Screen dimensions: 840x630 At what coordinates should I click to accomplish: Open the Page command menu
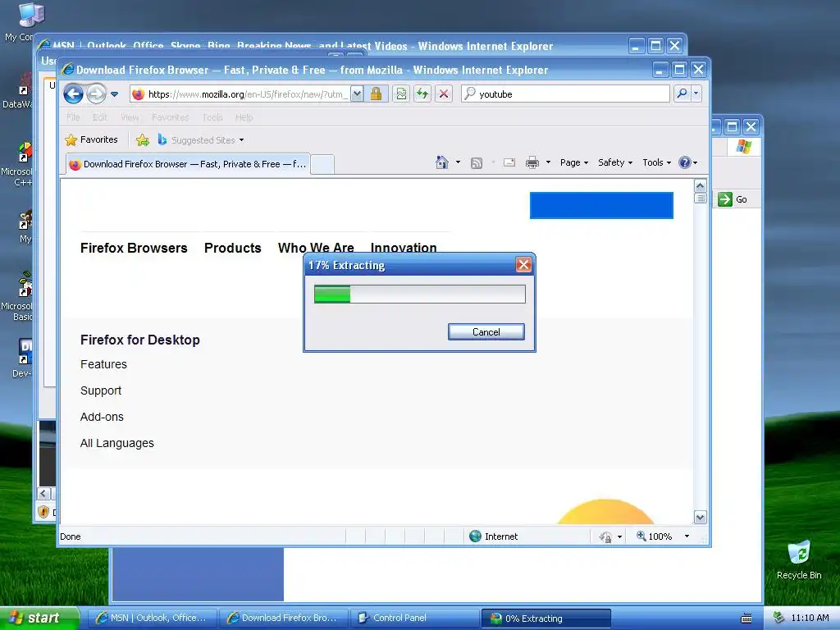coord(573,162)
